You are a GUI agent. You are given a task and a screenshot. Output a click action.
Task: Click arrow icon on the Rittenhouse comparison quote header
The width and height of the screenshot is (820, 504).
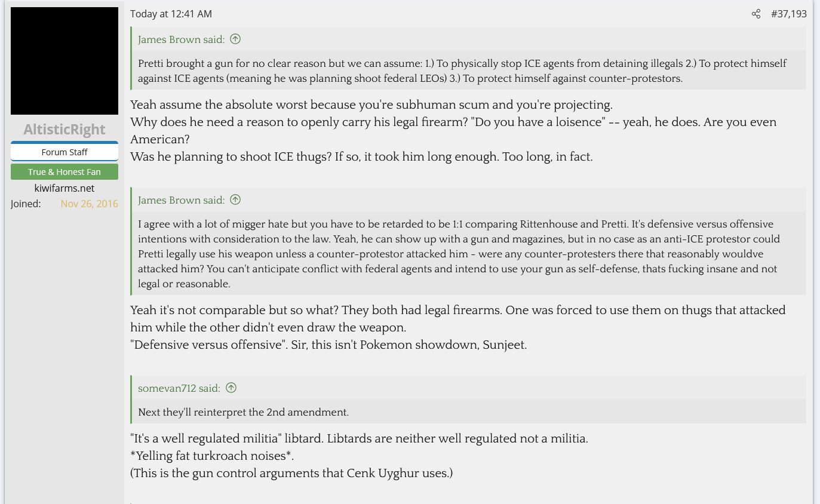click(x=235, y=200)
